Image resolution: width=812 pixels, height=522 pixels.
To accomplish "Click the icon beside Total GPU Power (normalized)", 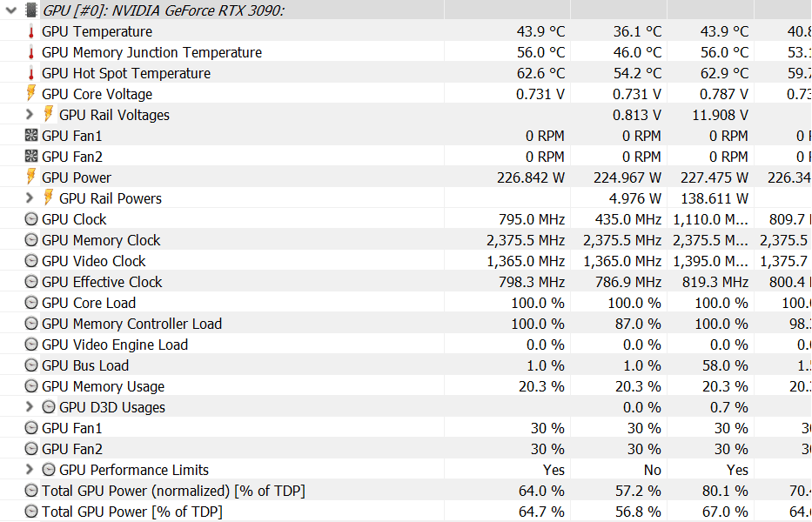I will coord(31,491).
